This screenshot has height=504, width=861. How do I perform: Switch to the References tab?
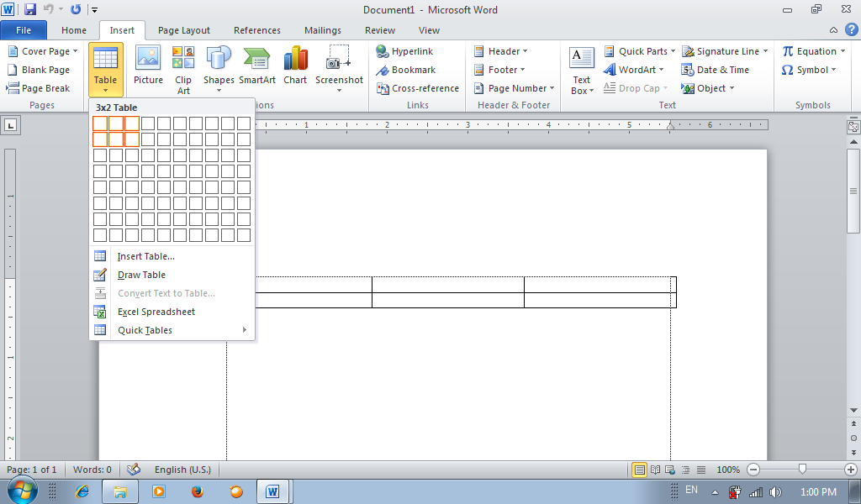(x=257, y=30)
